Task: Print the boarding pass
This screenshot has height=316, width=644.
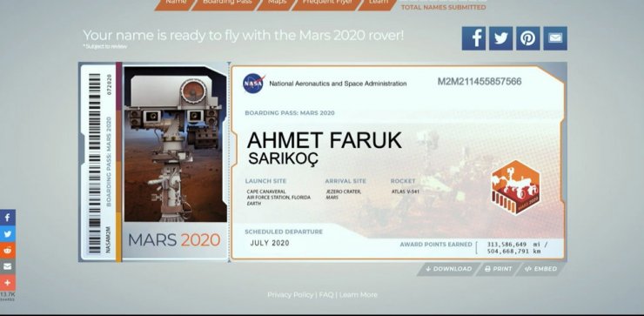Action: click(x=498, y=269)
